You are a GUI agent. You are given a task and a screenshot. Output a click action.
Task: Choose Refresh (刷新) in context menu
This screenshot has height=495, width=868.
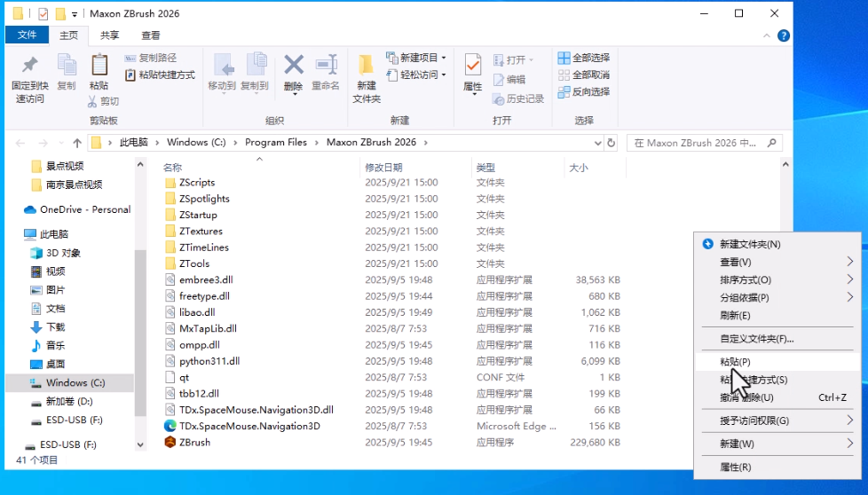(777, 315)
